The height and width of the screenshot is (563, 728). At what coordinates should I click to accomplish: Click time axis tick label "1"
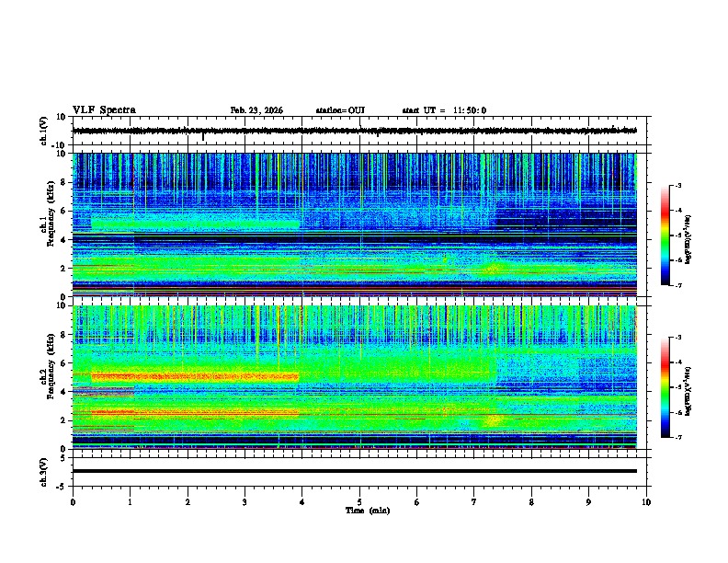pyautogui.click(x=130, y=502)
